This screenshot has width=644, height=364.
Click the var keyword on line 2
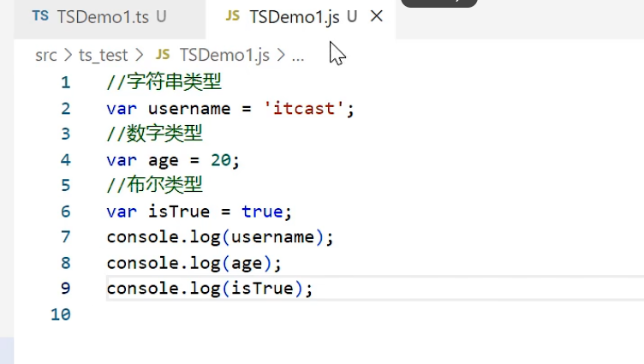tap(122, 109)
